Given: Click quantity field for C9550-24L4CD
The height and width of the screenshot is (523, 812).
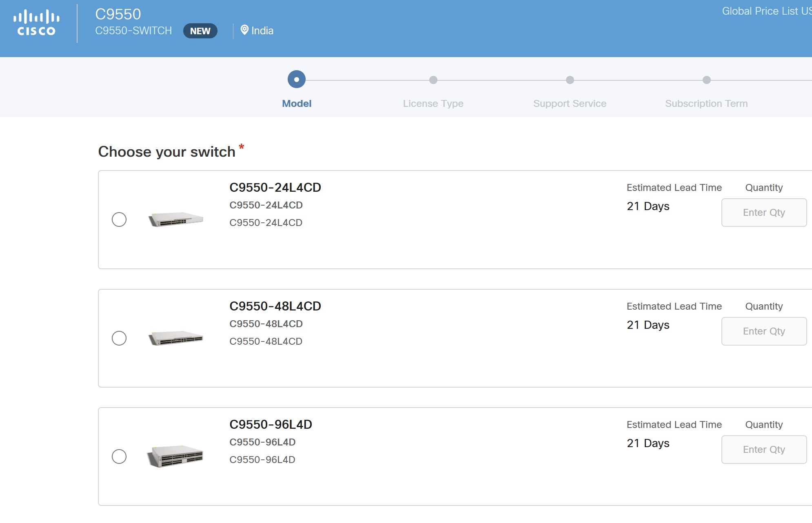Looking at the screenshot, I should point(764,213).
